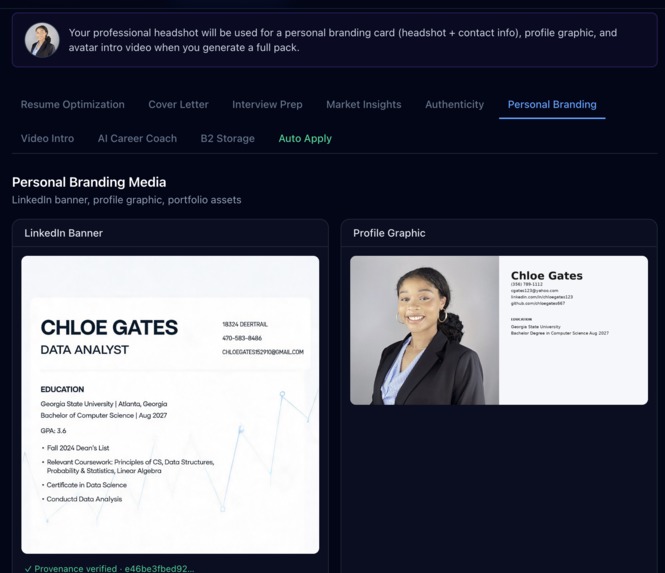Screen dimensions: 665x573
Task: Select the Market Insights tab
Action: 363,104
